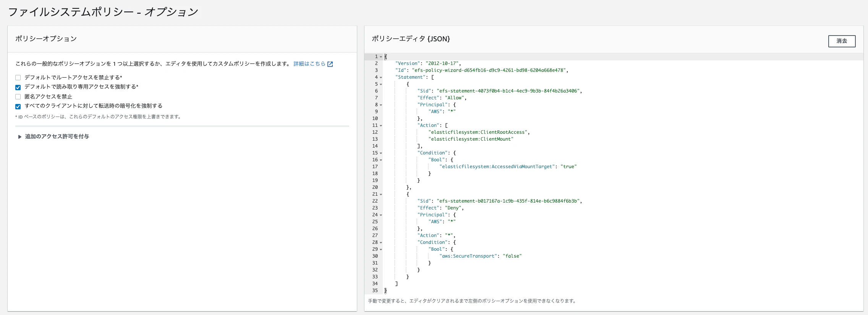Collapse fold arrow at line 21

[x=381, y=195]
